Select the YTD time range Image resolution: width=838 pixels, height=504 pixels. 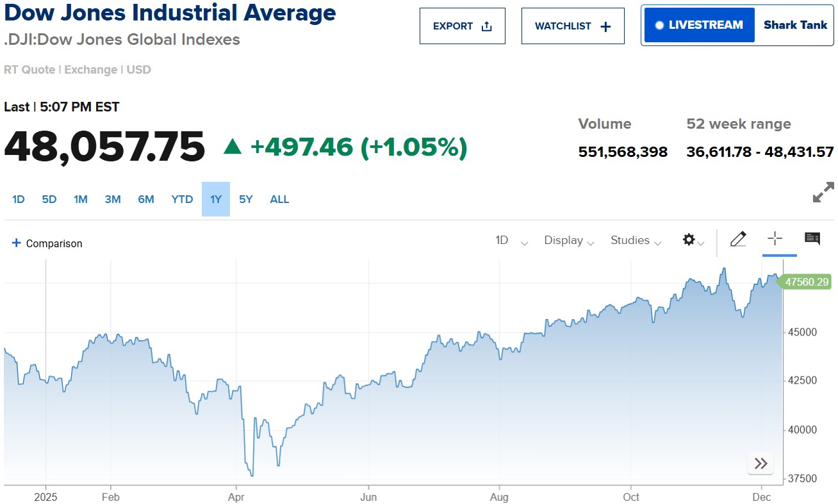pos(182,199)
